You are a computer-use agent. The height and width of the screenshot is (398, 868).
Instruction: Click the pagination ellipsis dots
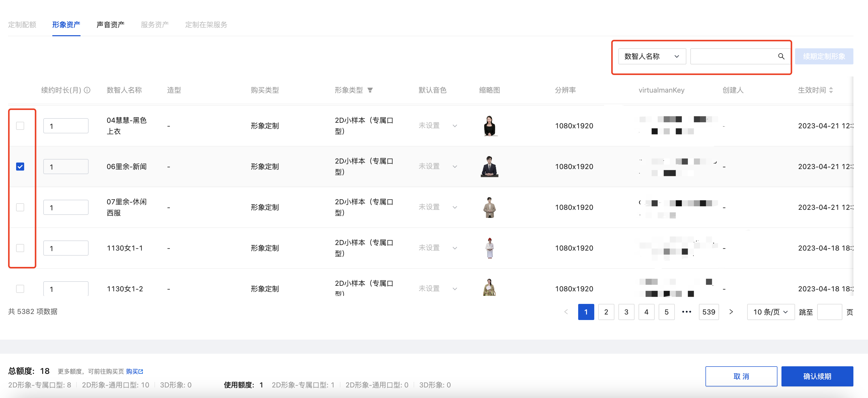pyautogui.click(x=686, y=312)
